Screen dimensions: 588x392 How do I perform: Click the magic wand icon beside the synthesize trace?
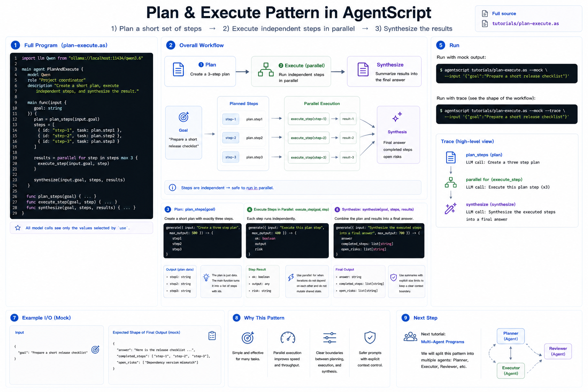(x=451, y=209)
